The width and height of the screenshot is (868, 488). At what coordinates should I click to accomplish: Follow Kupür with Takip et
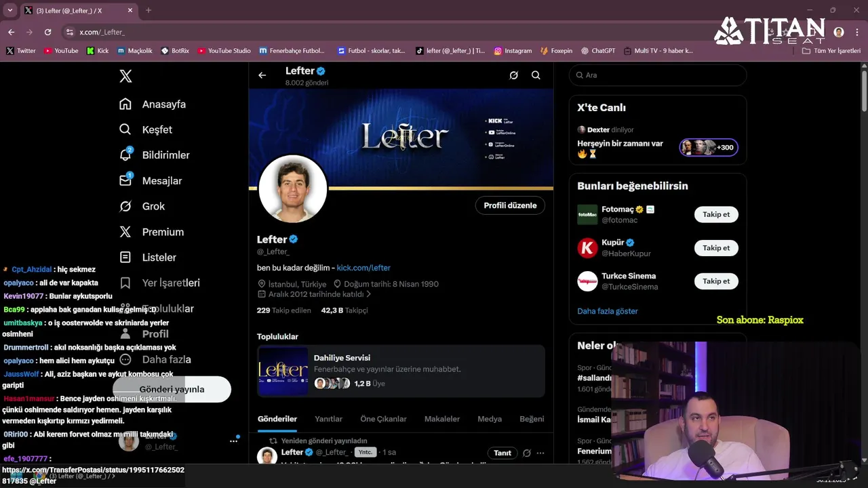[x=716, y=247]
